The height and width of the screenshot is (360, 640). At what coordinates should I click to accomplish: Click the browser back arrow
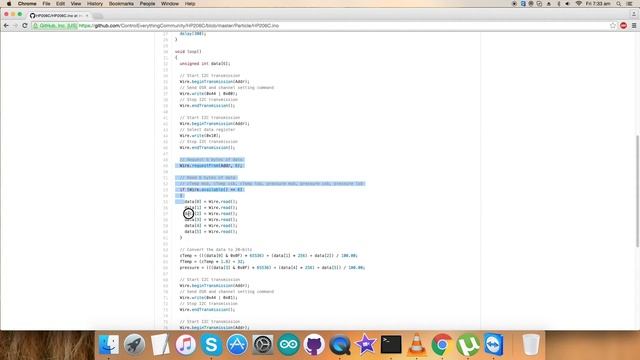click(6, 25)
